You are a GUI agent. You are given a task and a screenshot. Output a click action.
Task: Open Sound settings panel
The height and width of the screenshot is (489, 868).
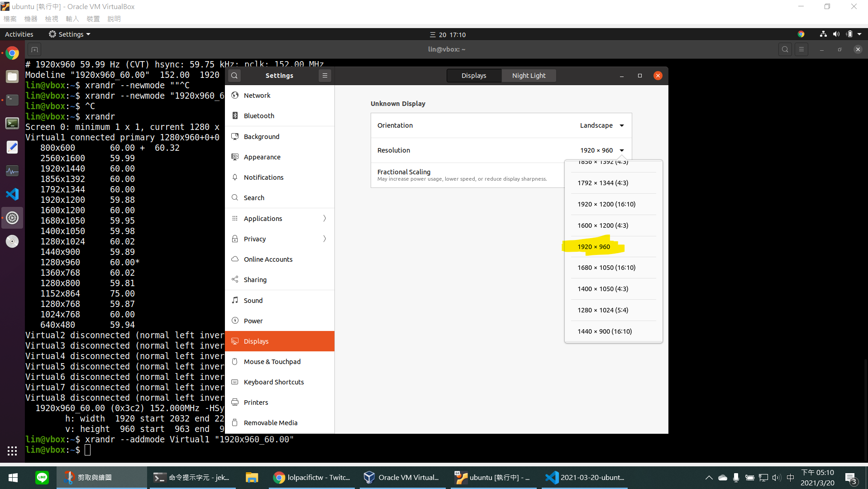(280, 300)
